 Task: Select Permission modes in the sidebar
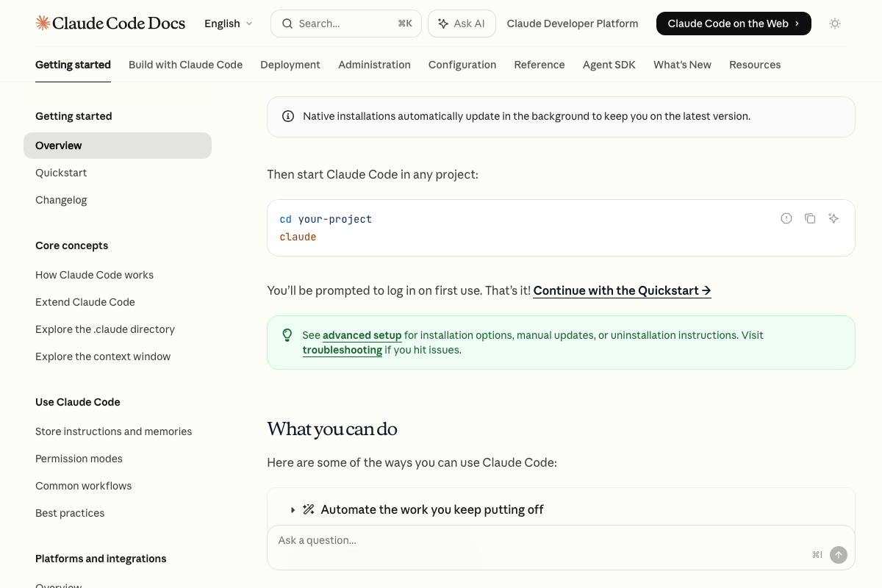79,459
